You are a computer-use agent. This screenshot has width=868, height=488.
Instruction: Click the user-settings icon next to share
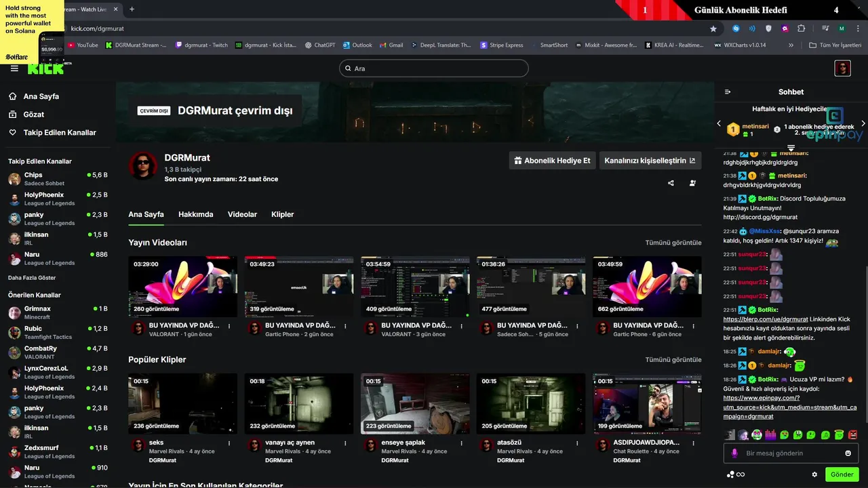(x=692, y=183)
